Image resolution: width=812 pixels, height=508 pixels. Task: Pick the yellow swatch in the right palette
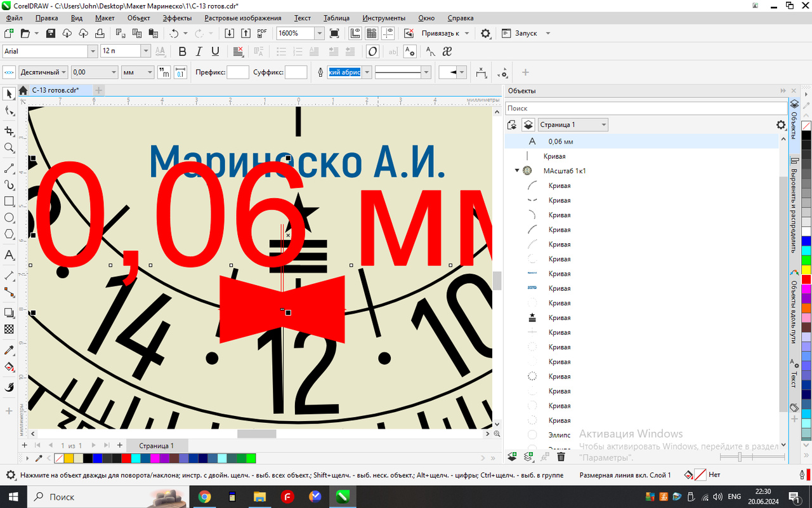806,270
